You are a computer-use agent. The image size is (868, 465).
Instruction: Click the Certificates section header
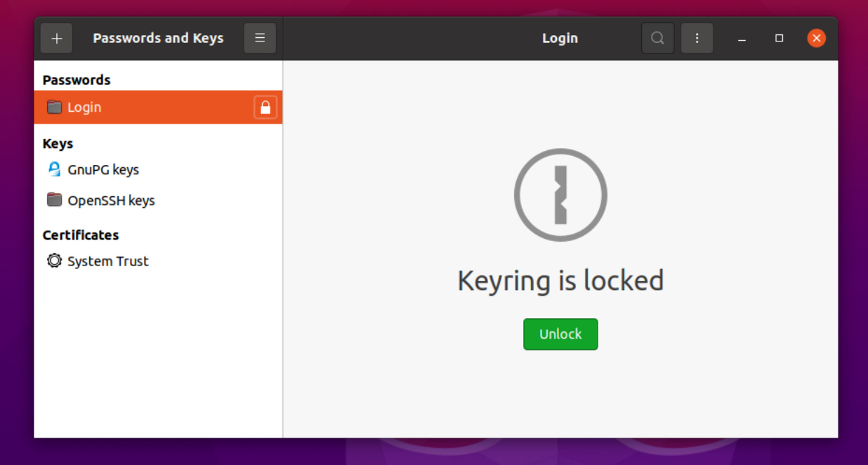click(x=81, y=235)
